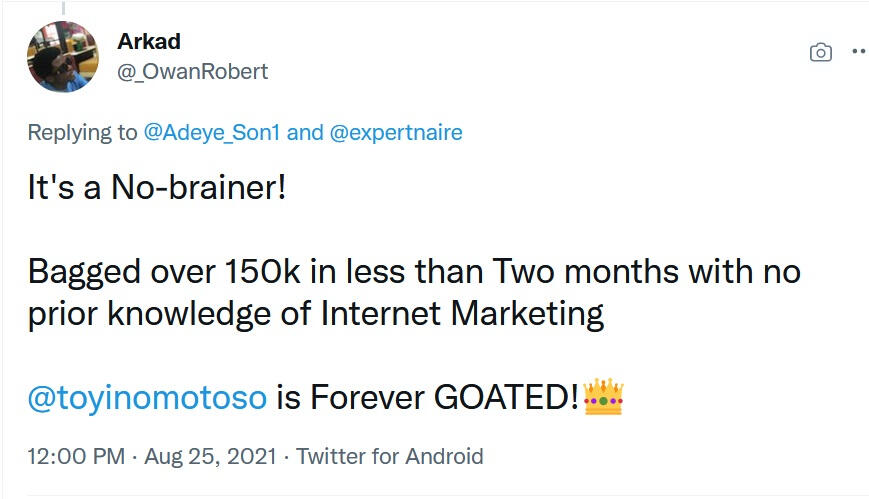This screenshot has width=869, height=499.
Task: Click the @toyinomotoso mention
Action: 147,398
